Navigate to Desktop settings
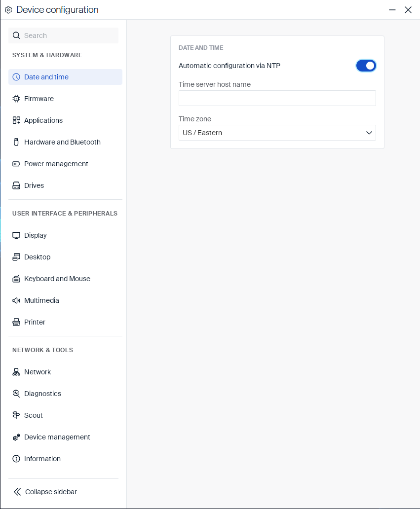The height and width of the screenshot is (509, 420). (65, 257)
